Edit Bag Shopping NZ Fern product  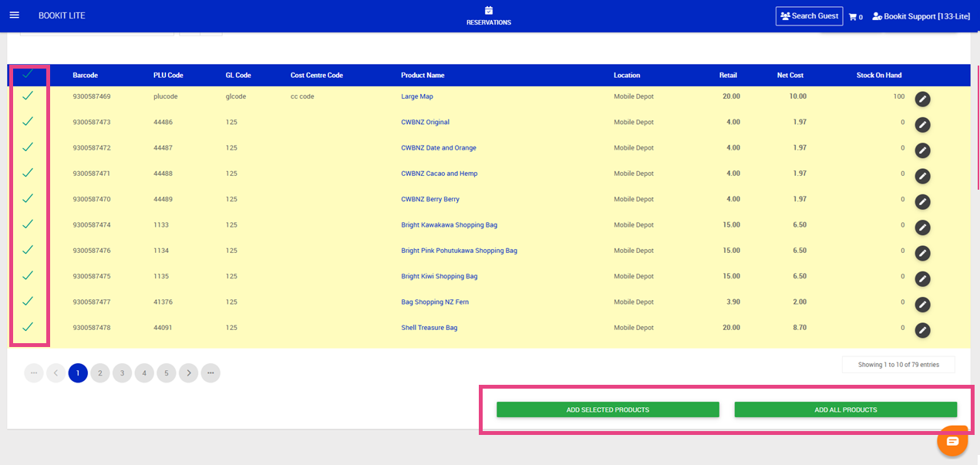[x=922, y=305]
